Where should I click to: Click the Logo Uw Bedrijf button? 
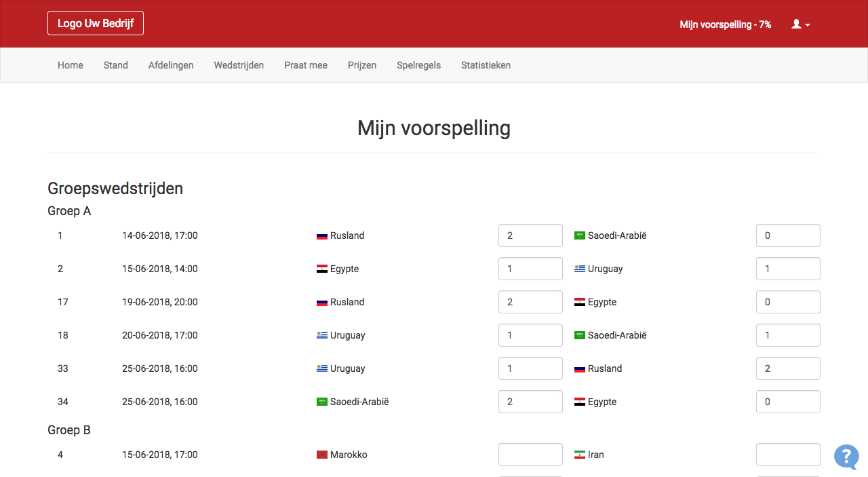[96, 23]
